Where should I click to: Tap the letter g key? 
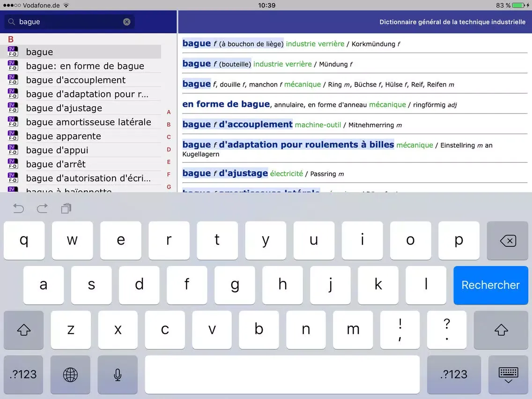point(235,285)
